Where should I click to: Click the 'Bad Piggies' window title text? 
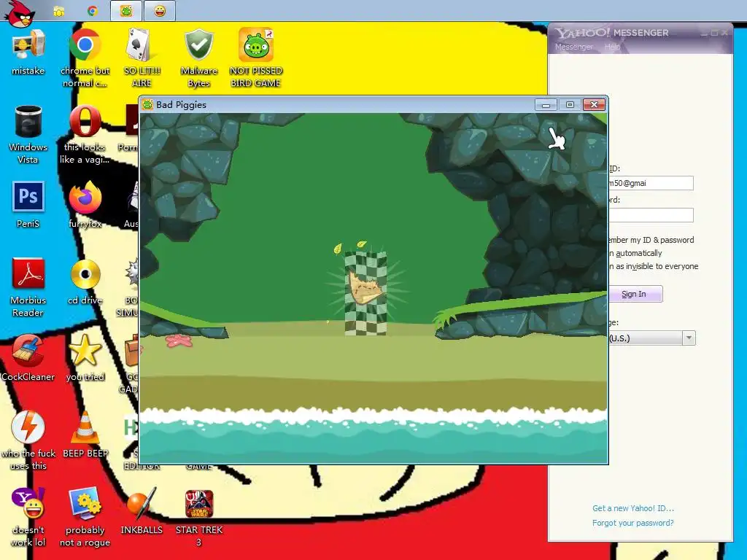pos(181,105)
